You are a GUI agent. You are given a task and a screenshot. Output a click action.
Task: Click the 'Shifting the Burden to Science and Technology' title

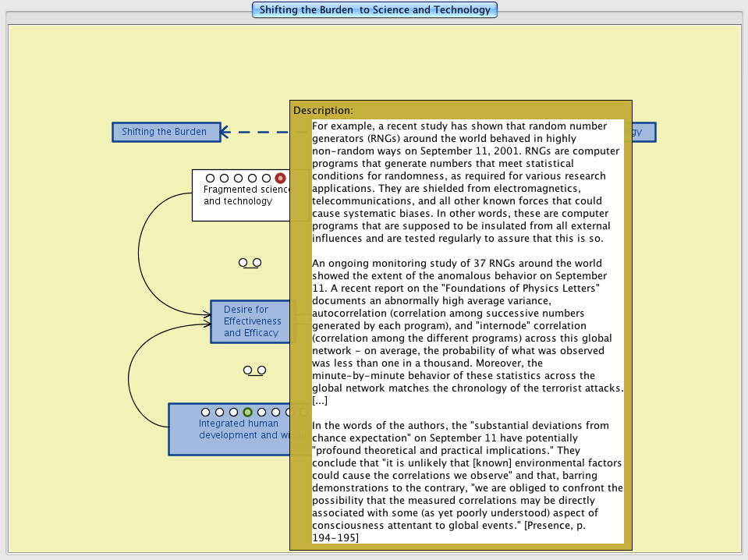pyautogui.click(x=374, y=10)
